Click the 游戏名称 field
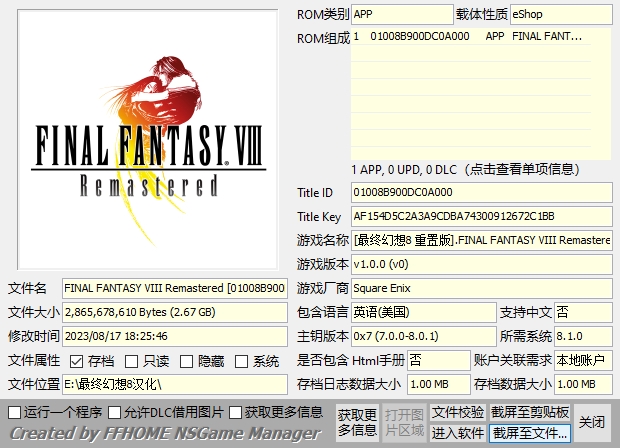 tap(482, 240)
